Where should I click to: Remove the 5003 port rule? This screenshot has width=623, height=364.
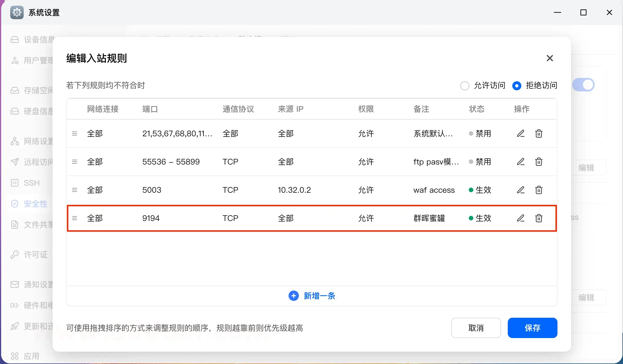point(539,190)
